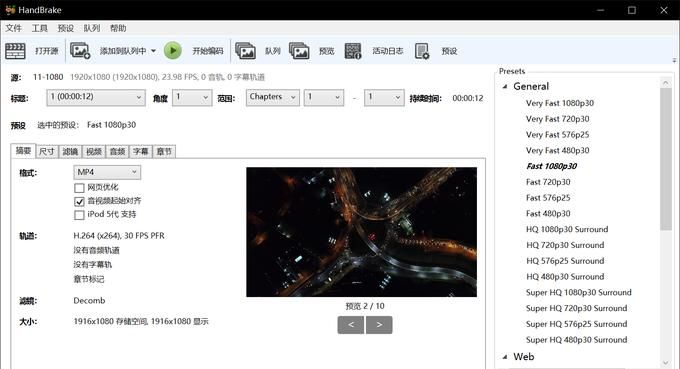The width and height of the screenshot is (680, 369).
Task: Click the presets scrollbar up arrow
Action: [x=666, y=82]
